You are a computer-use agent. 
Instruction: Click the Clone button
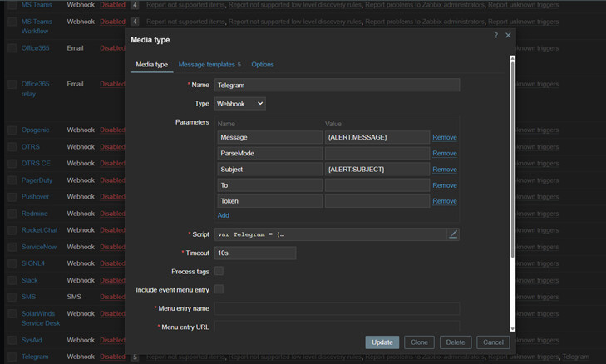coord(419,342)
